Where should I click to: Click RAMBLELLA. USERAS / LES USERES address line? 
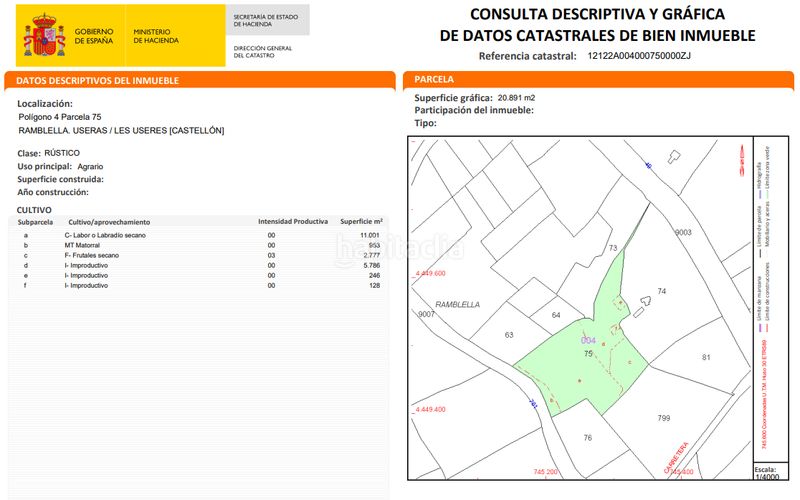121,131
